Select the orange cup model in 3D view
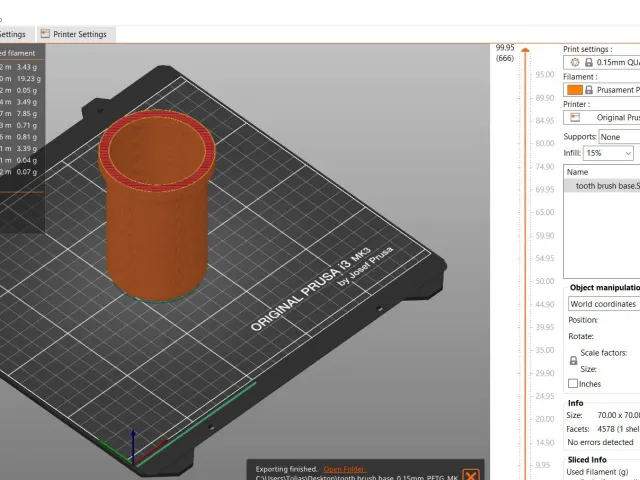The image size is (640, 480). click(157, 207)
